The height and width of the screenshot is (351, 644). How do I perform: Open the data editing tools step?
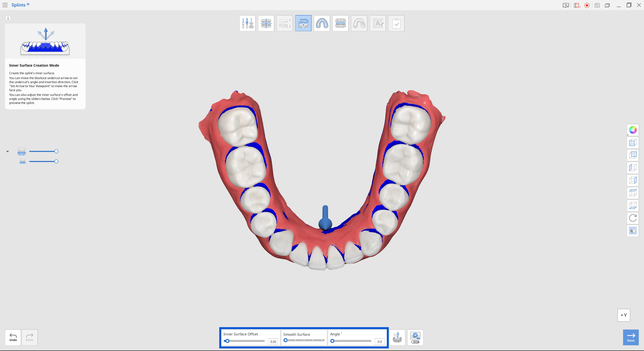click(x=247, y=23)
